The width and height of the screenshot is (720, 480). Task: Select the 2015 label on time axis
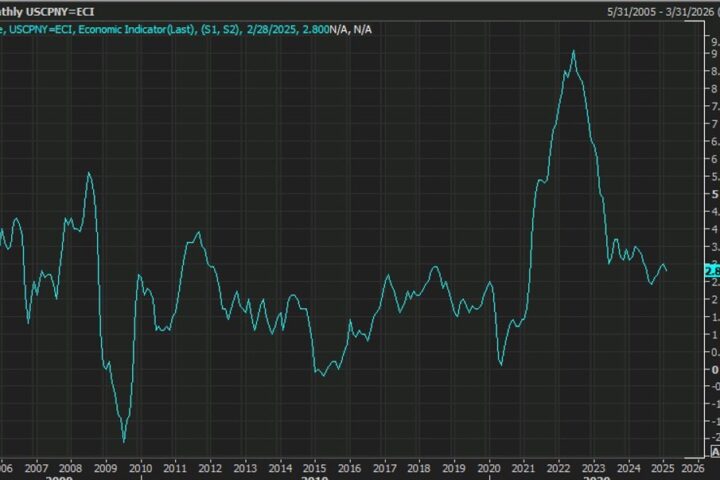tap(314, 467)
